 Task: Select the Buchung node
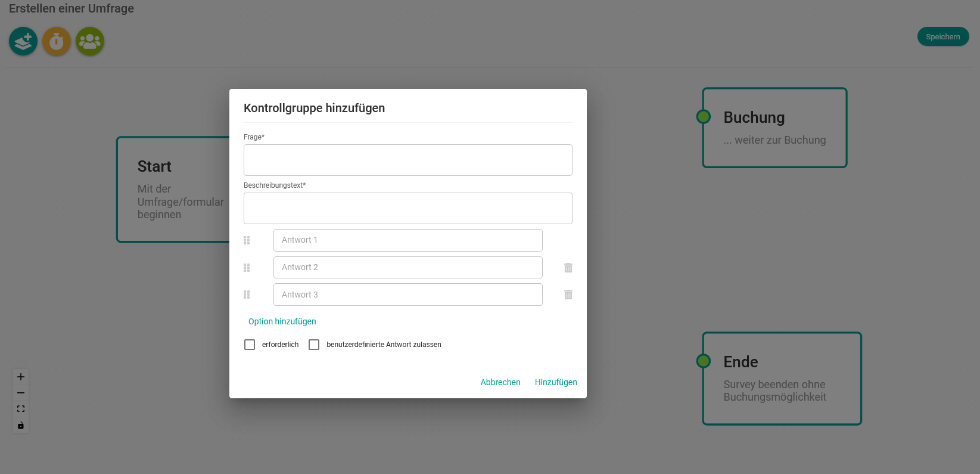pyautogui.click(x=775, y=128)
